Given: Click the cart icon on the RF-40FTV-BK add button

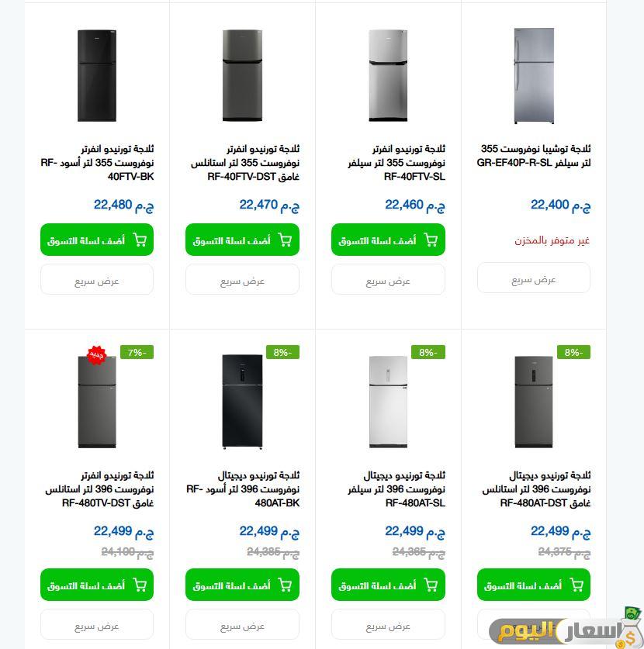Looking at the screenshot, I should pos(140,240).
